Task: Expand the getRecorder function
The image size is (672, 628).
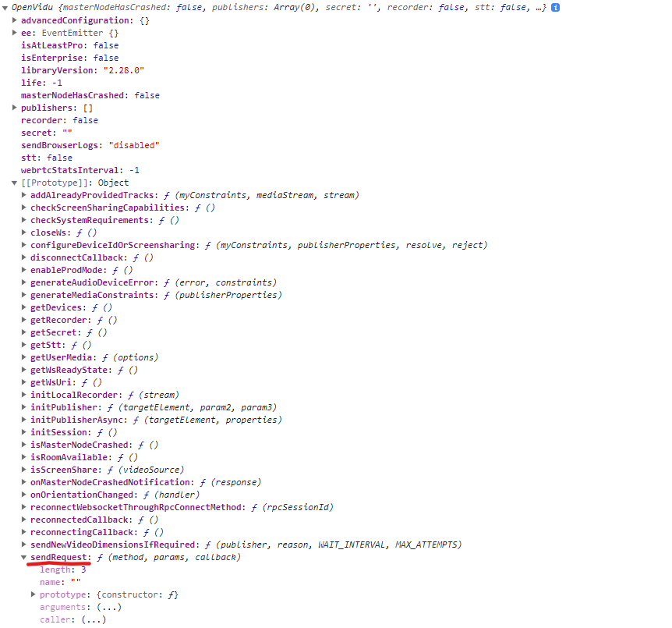Action: pos(24,320)
